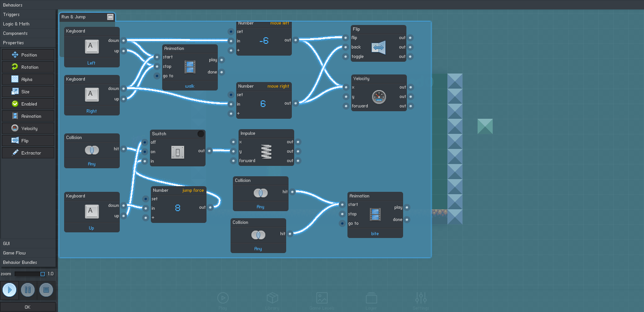Select the Size property item
Image resolution: width=644 pixels, height=312 pixels.
pyautogui.click(x=28, y=91)
